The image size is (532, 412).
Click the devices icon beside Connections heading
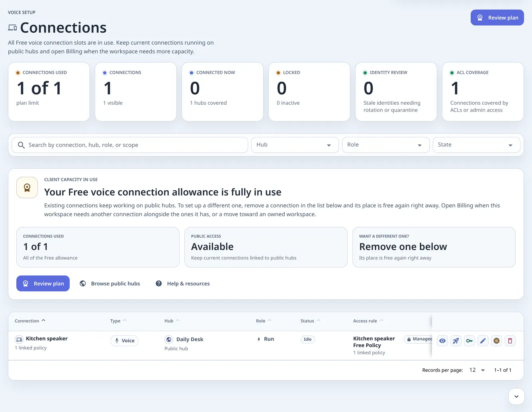[12, 28]
